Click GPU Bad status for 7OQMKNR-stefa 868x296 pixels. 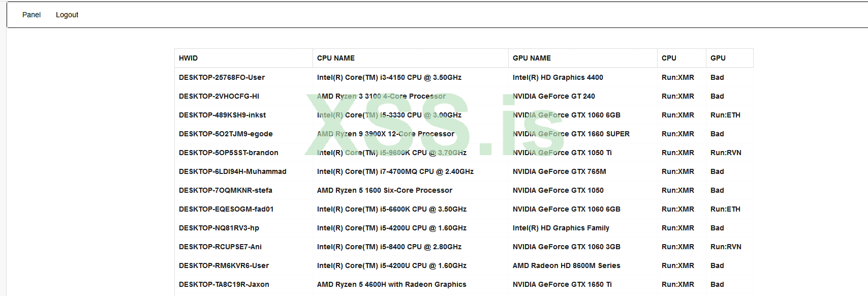pyautogui.click(x=717, y=190)
